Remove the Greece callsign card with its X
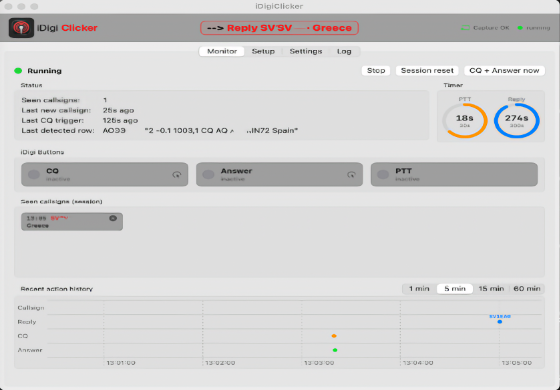Viewport: 560px width, 390px height. pyautogui.click(x=113, y=218)
